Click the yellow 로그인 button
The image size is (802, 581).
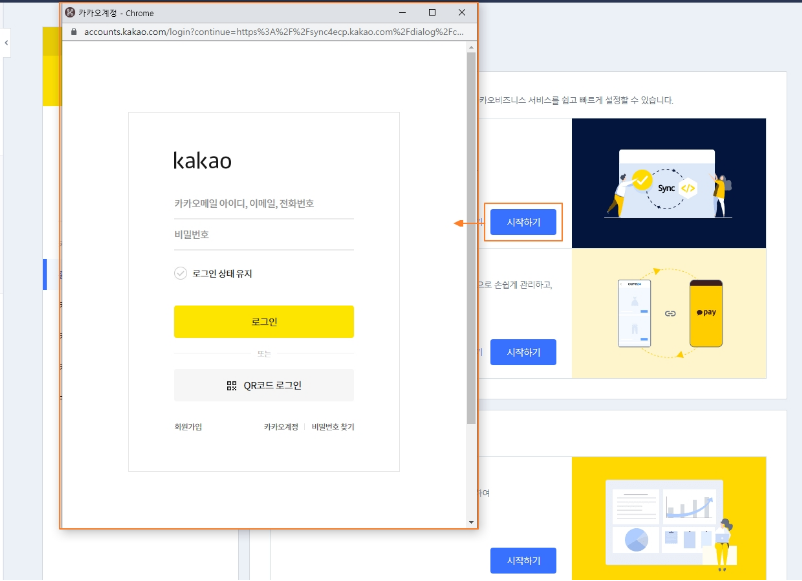264,322
